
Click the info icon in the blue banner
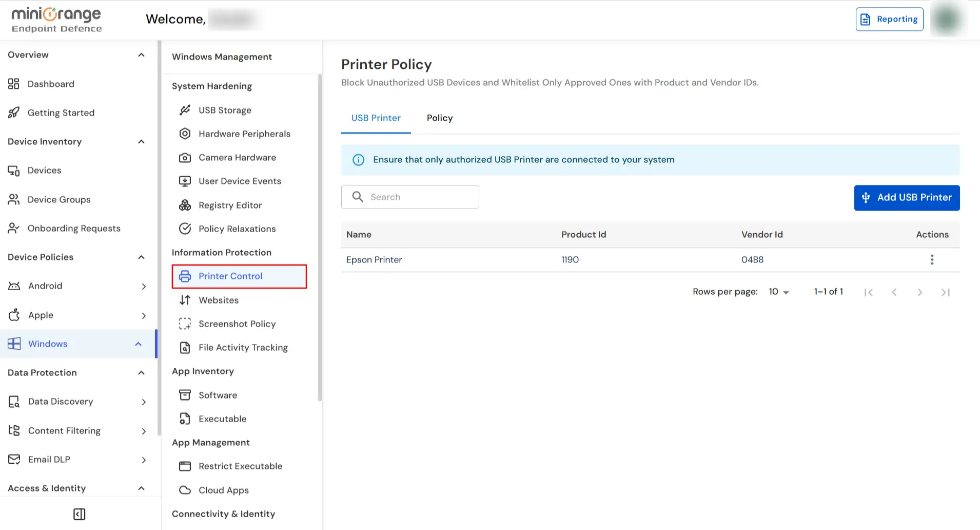tap(359, 160)
